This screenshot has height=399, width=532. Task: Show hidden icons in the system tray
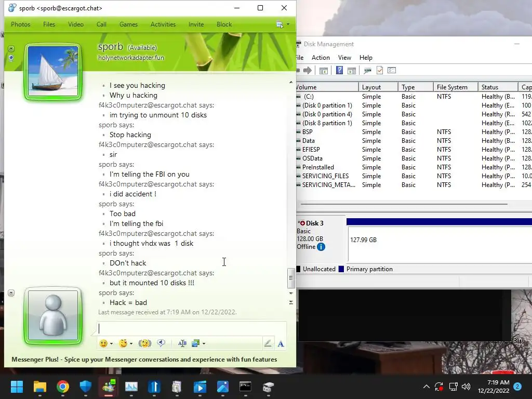(427, 387)
